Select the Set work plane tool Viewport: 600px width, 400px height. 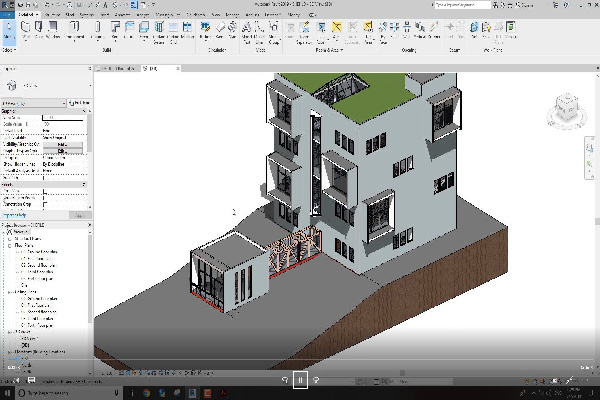click(474, 30)
